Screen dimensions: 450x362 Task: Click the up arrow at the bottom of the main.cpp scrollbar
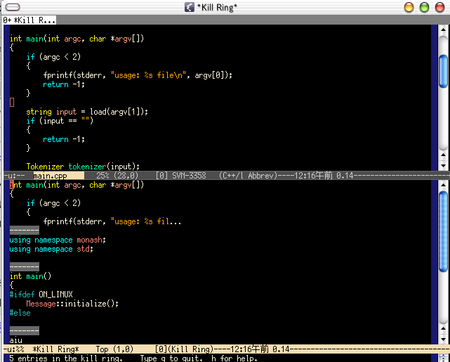click(x=443, y=155)
